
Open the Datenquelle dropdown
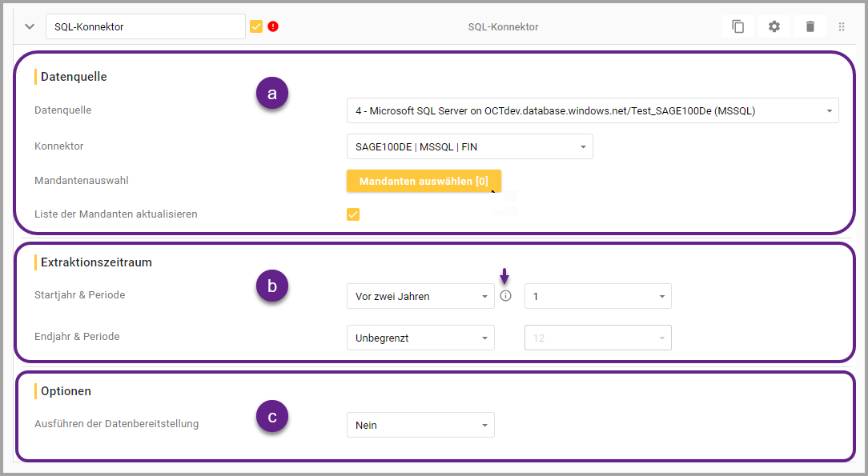point(593,111)
